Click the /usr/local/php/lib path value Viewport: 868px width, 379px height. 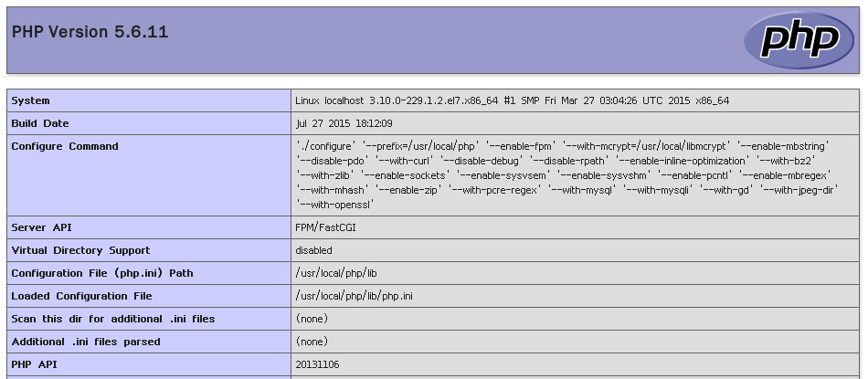pos(336,273)
